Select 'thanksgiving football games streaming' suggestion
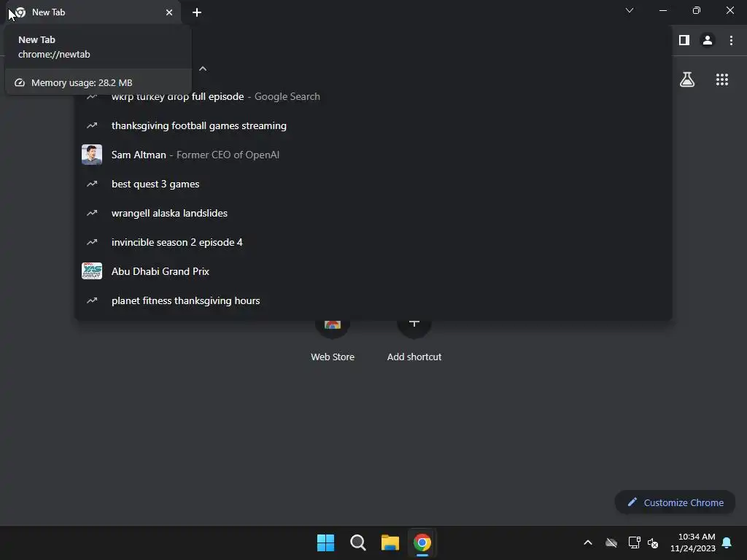The height and width of the screenshot is (560, 747). click(x=373, y=125)
